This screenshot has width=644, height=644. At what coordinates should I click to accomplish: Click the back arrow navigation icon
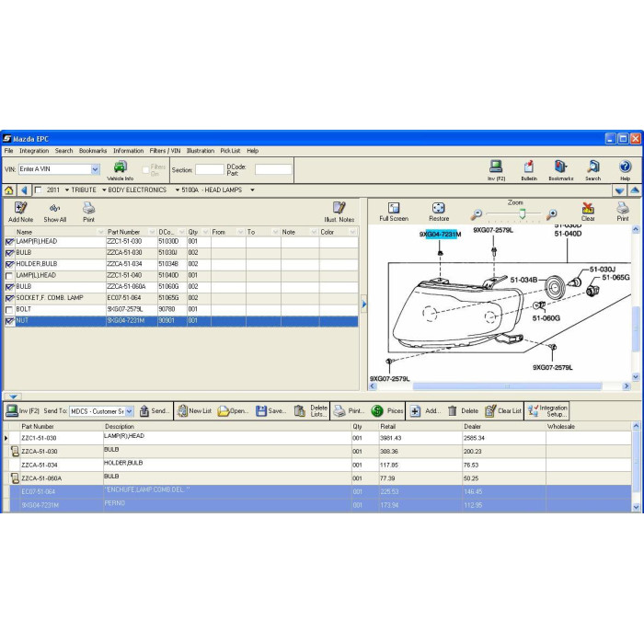[x=24, y=190]
